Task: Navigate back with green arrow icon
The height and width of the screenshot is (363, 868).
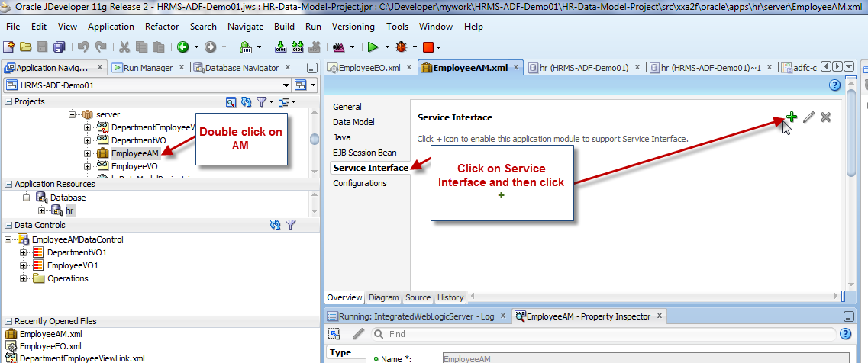Action: tap(182, 47)
